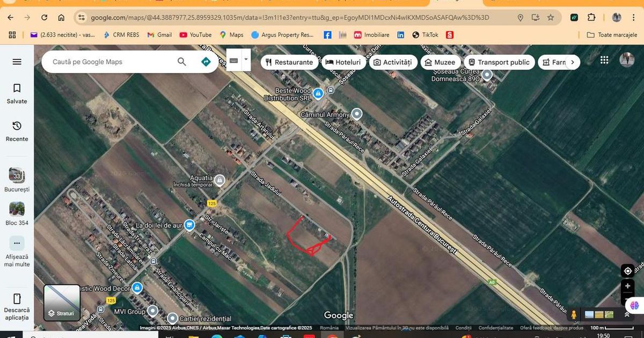
Task: Open the Google Maps hamburger menu
Action: pos(17,61)
